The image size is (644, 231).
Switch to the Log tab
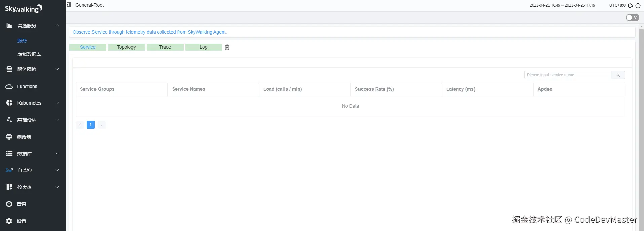point(204,47)
